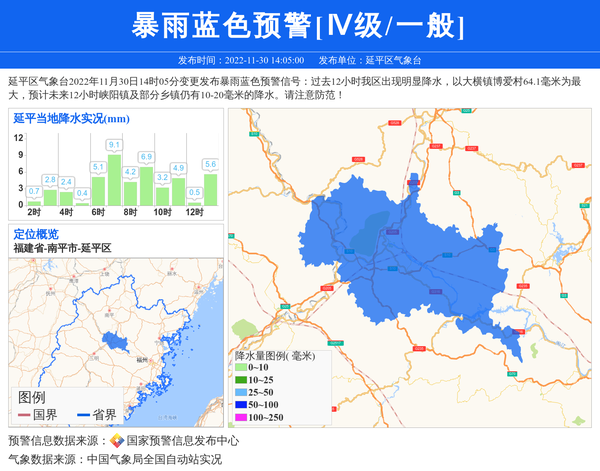Click 中国气象局全国自动站实况 source text
Screen dimensions: 600x471
coord(154,460)
